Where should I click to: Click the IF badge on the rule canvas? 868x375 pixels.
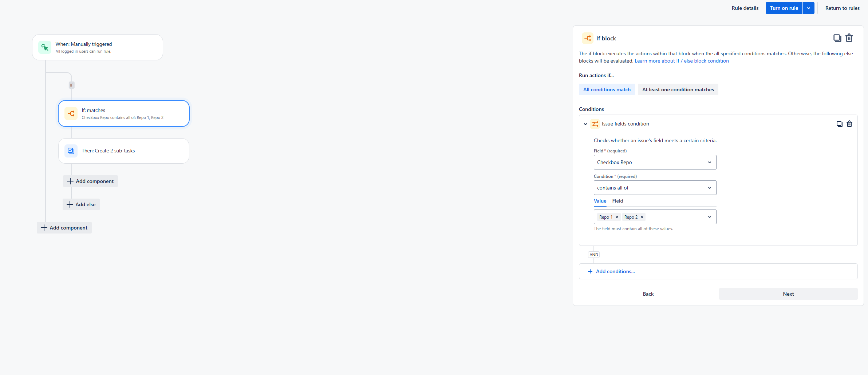[71, 85]
